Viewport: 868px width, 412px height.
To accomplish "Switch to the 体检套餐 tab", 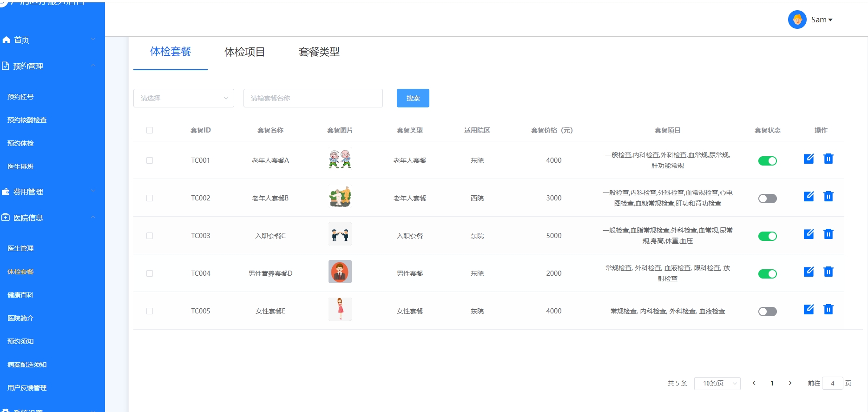I will pos(171,52).
